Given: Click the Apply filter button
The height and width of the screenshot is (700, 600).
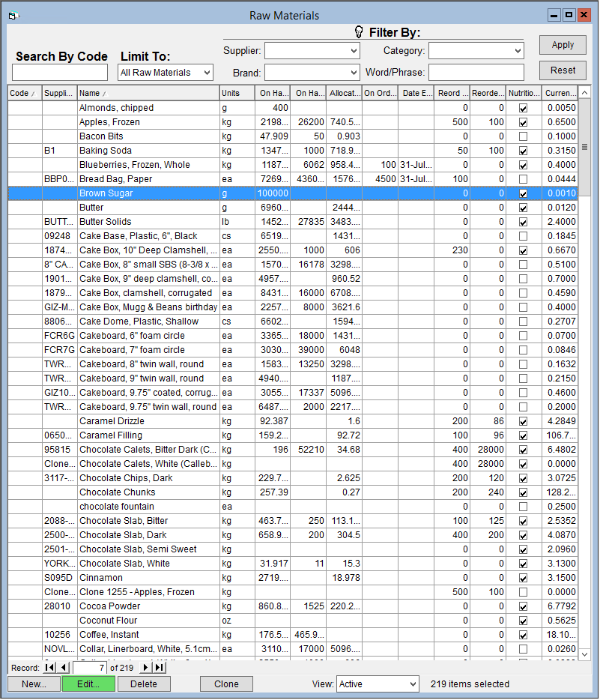Looking at the screenshot, I should pyautogui.click(x=563, y=45).
